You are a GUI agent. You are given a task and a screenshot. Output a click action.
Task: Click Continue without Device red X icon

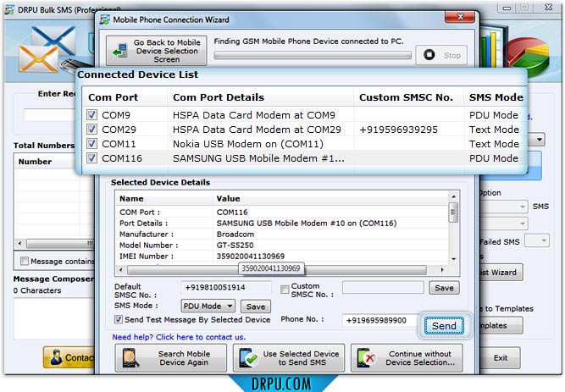[366, 358]
